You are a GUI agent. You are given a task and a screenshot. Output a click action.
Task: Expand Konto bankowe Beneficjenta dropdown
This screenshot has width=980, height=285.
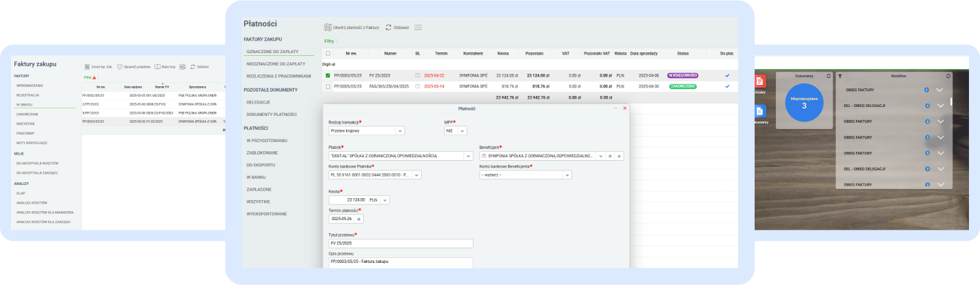[x=566, y=175]
